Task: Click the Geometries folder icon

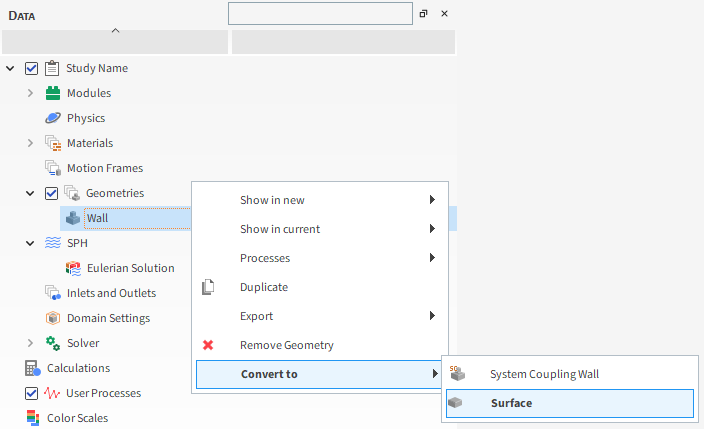Action: tap(72, 193)
